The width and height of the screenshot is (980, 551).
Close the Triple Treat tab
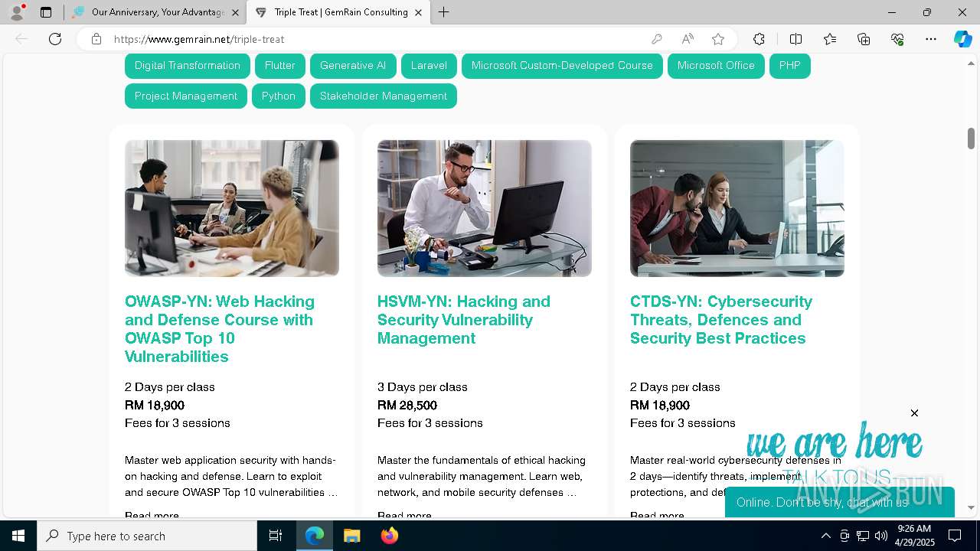click(x=418, y=12)
